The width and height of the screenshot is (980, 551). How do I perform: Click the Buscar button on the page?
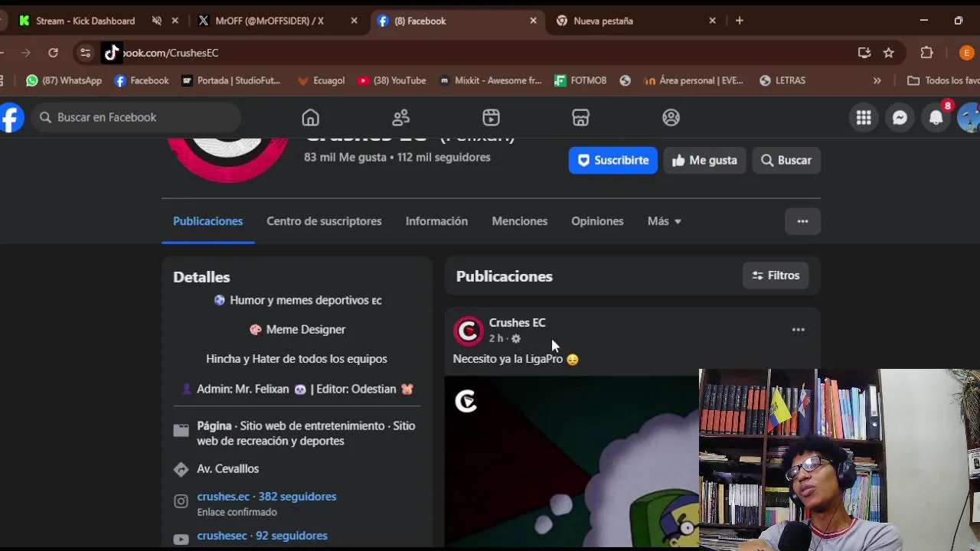[786, 160]
